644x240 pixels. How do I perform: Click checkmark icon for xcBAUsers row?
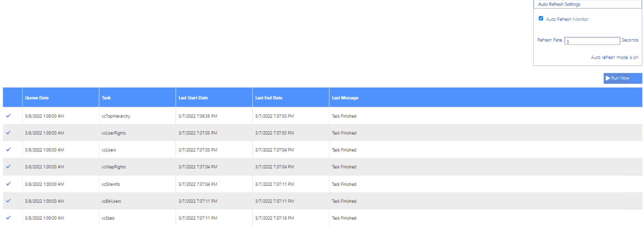click(8, 201)
